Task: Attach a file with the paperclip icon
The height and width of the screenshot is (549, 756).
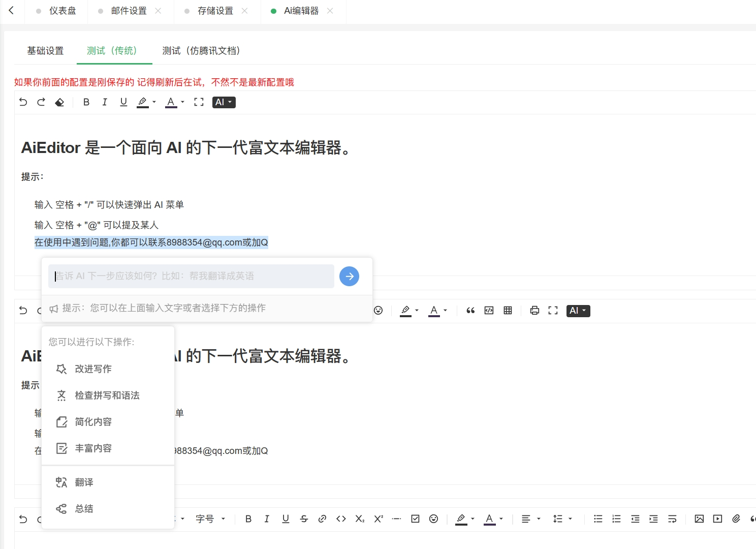Action: [736, 519]
